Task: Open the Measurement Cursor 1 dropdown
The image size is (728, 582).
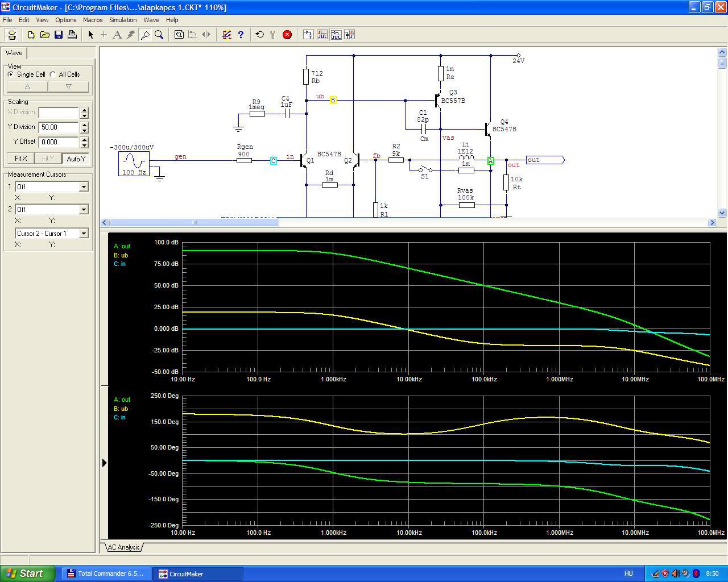Action: (84, 186)
